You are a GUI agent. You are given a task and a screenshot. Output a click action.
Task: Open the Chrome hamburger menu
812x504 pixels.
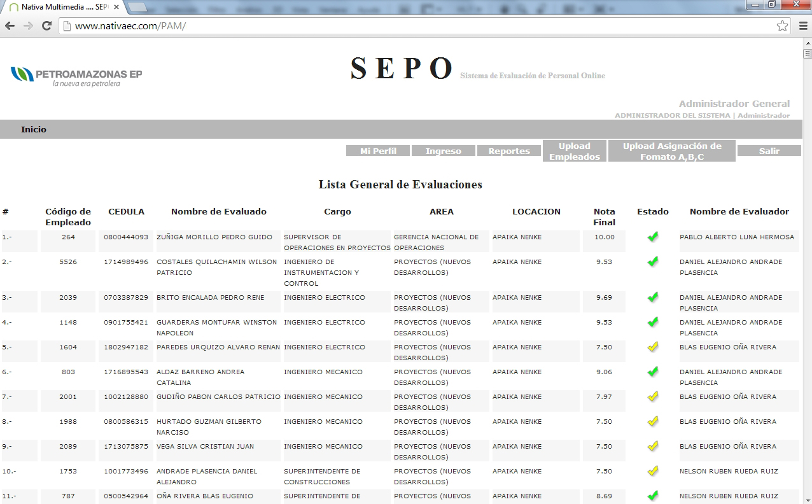[802, 26]
